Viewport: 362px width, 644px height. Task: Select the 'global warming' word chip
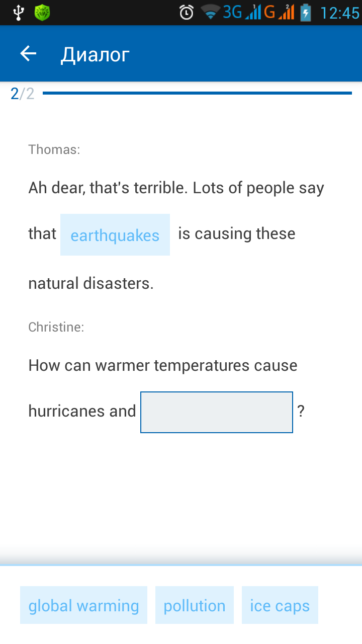coord(83,605)
